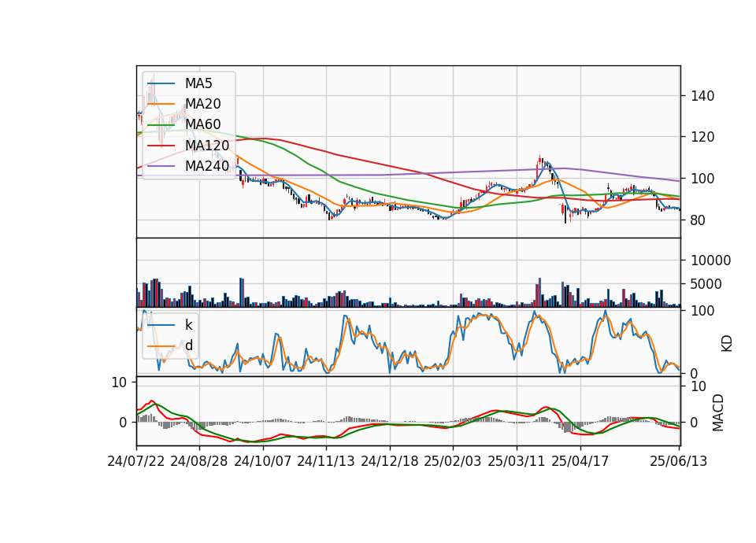Viewport: 756px width, 543px height.
Task: Click the 24/07/22 date tick label
Action: coord(136,461)
